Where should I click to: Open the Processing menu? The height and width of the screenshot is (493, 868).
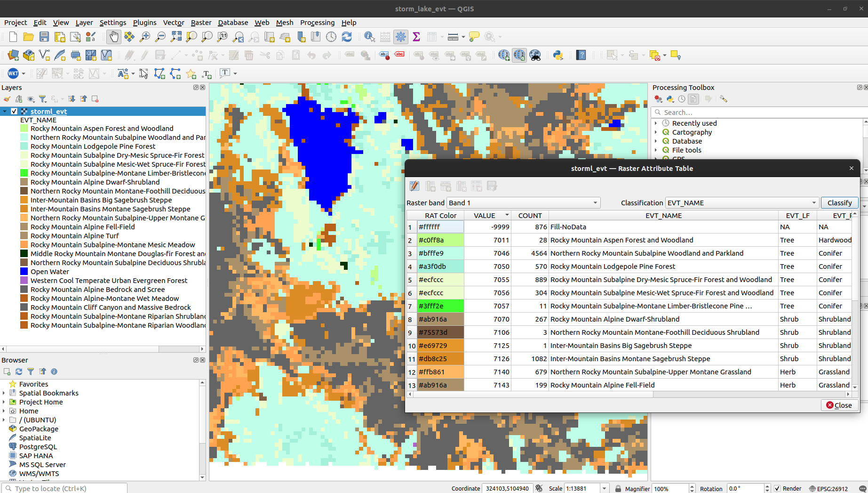[x=317, y=22]
